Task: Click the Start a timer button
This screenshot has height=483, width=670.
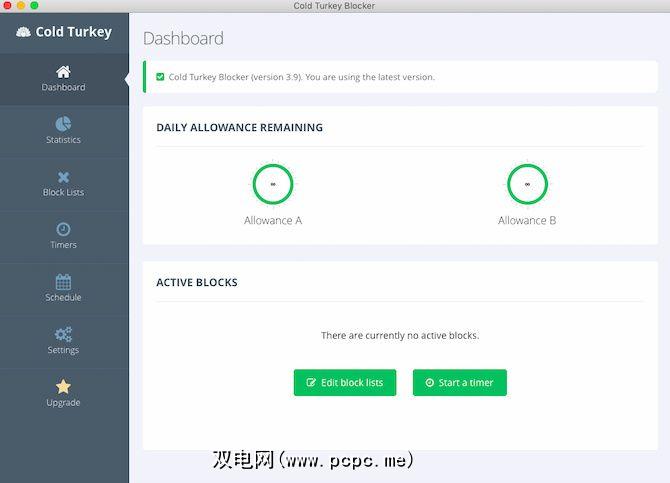Action: click(460, 383)
